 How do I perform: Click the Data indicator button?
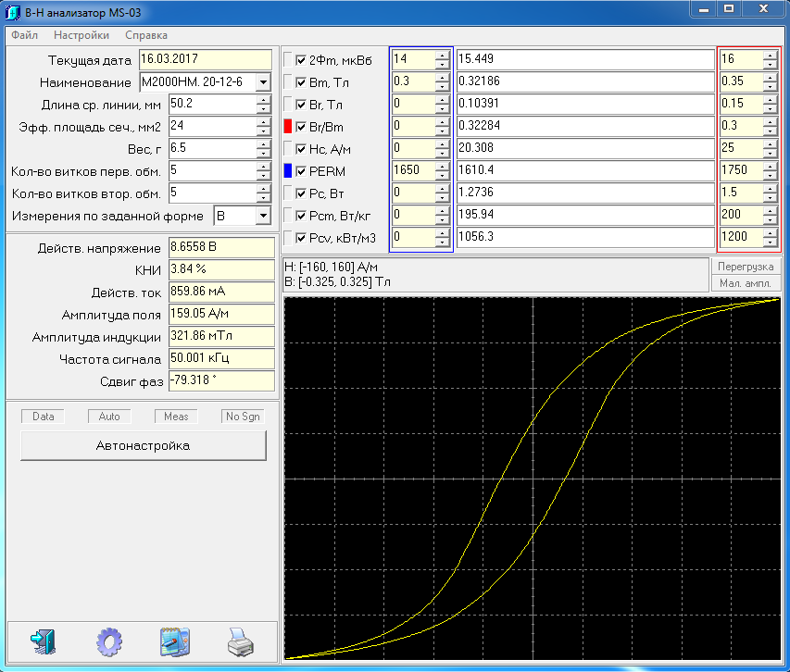coord(43,417)
